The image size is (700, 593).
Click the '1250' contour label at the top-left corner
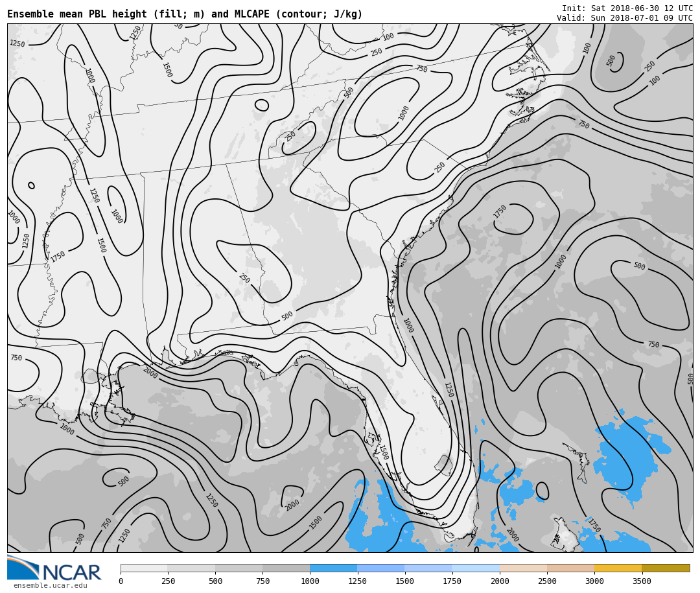[17, 43]
